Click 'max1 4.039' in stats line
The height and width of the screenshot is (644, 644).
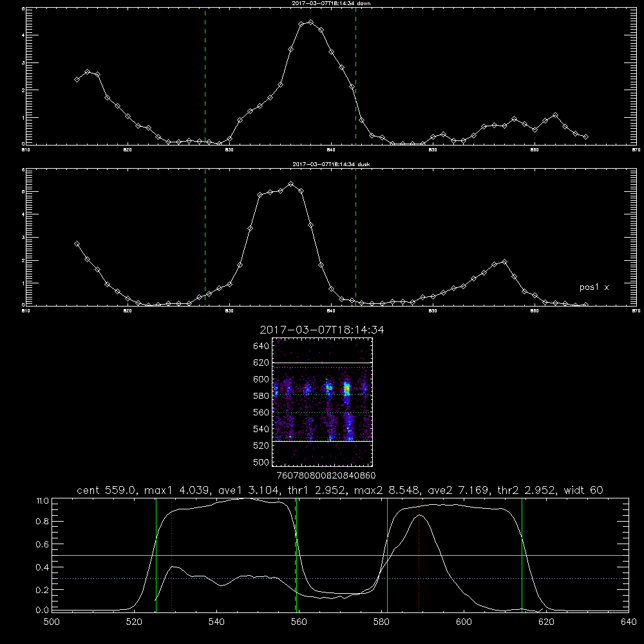tap(176, 490)
